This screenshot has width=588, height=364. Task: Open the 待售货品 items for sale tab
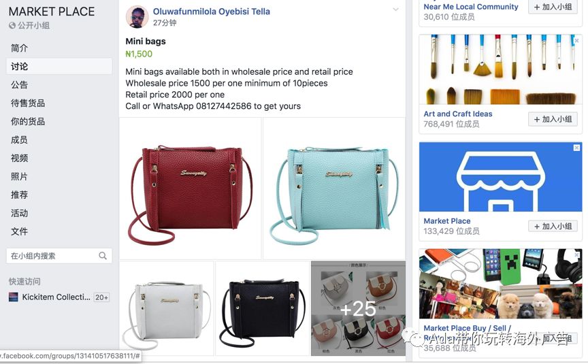point(28,103)
